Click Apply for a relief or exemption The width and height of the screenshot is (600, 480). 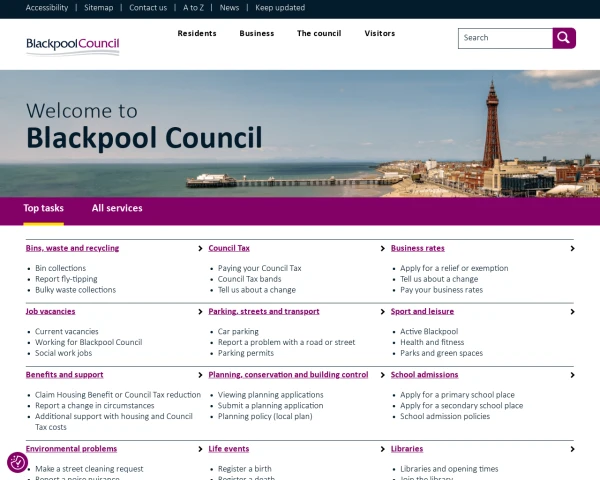click(454, 268)
